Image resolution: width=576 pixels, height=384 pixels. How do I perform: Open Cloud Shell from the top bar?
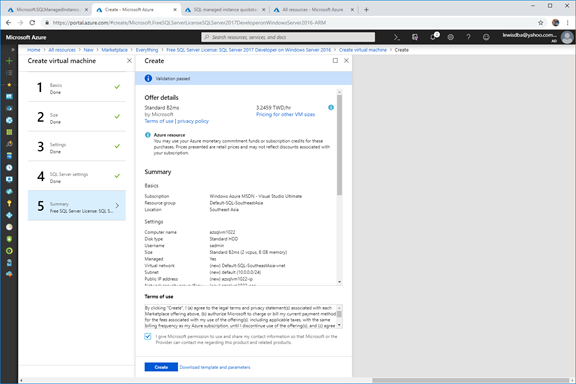coord(397,37)
